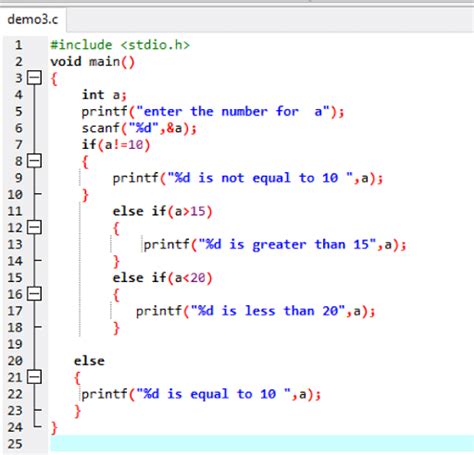
Task: Click the #include <stdio.h> line
Action: (x=120, y=45)
